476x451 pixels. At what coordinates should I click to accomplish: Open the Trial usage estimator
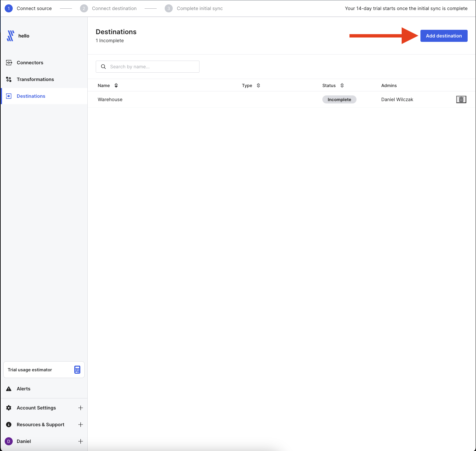(x=44, y=370)
